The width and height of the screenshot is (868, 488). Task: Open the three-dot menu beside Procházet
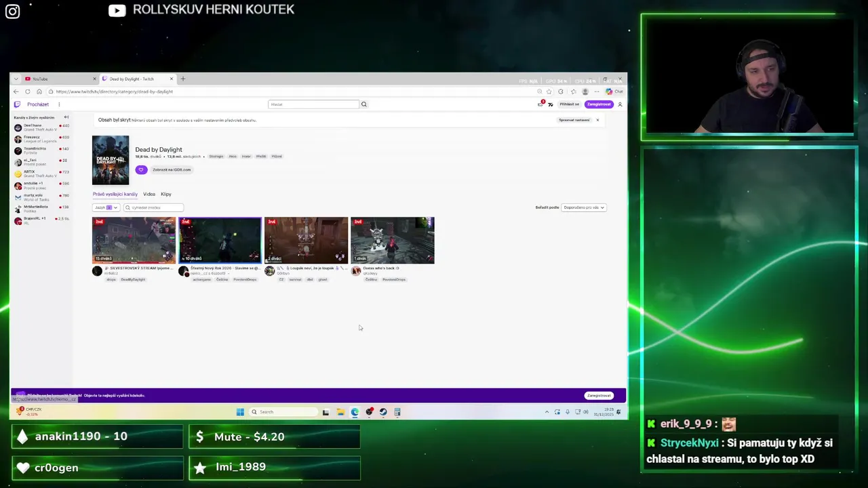point(59,104)
